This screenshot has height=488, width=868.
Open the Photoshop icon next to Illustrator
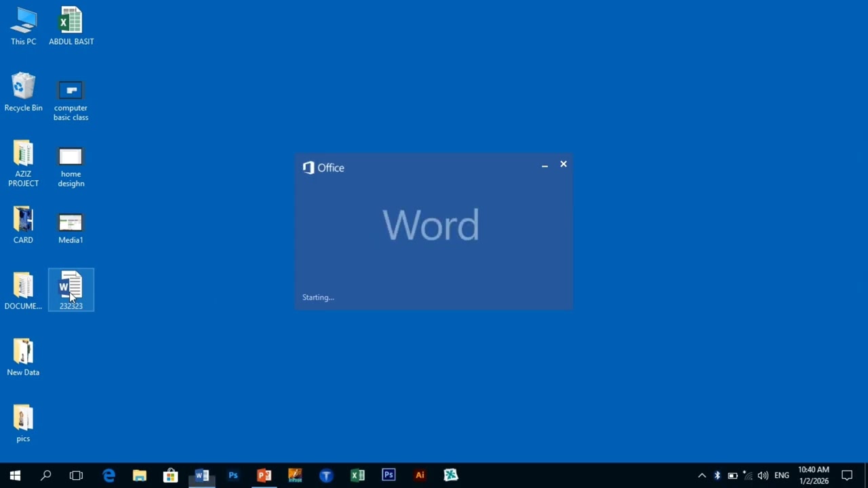click(389, 475)
